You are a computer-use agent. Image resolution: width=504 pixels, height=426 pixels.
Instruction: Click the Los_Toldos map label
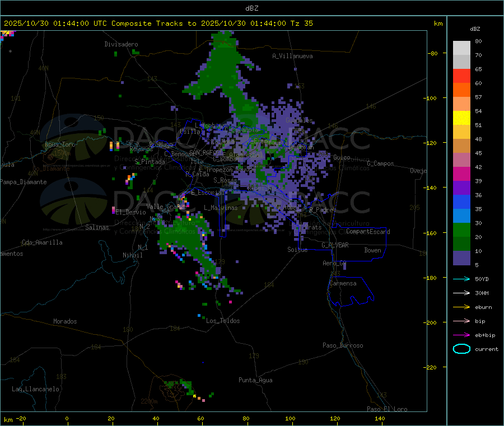tap(223, 321)
